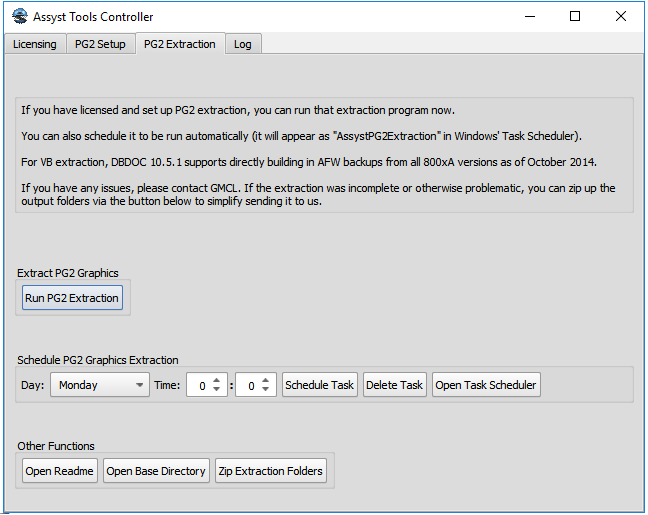Maximize the Assyst Tools Controller window

[575, 16]
